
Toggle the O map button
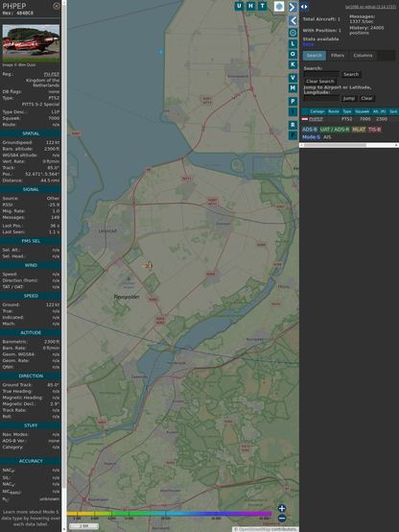pos(293,54)
